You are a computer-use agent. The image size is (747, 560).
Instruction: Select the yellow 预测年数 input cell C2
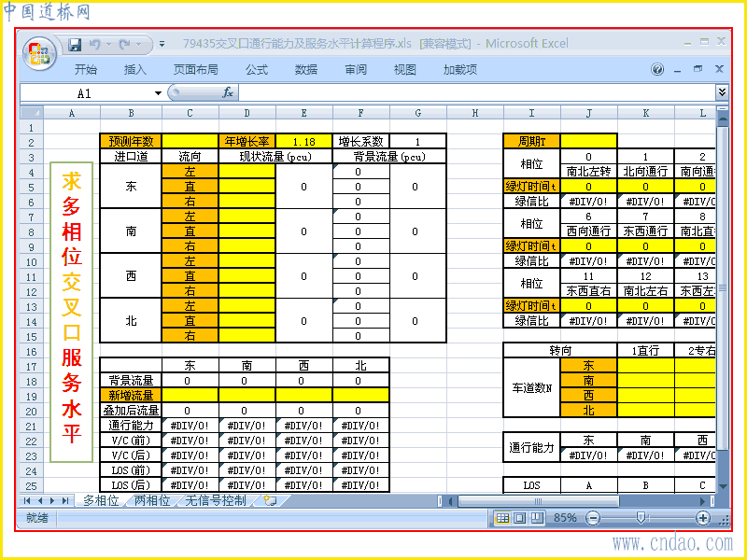pos(190,142)
